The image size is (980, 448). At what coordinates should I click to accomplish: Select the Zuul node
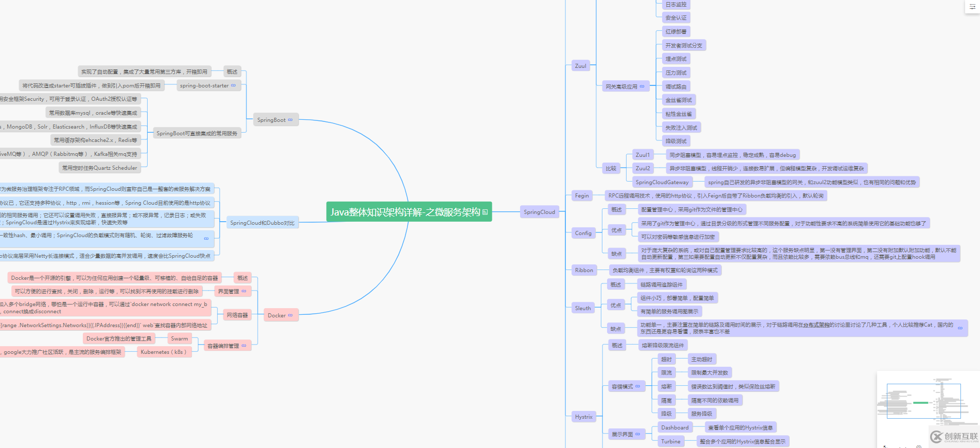pos(580,66)
